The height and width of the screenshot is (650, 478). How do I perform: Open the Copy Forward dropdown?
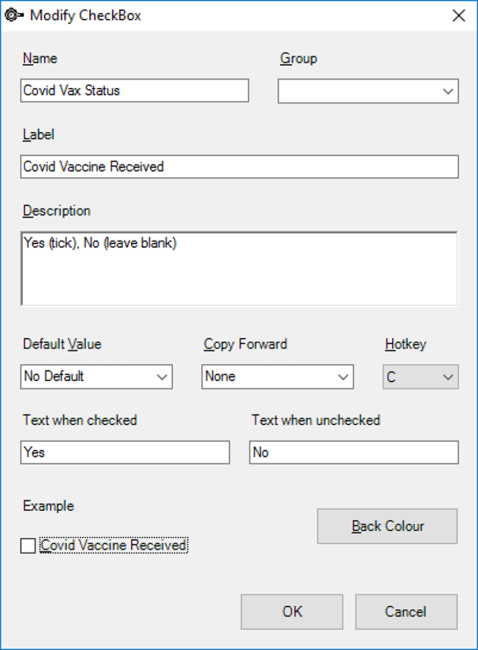pos(277,377)
